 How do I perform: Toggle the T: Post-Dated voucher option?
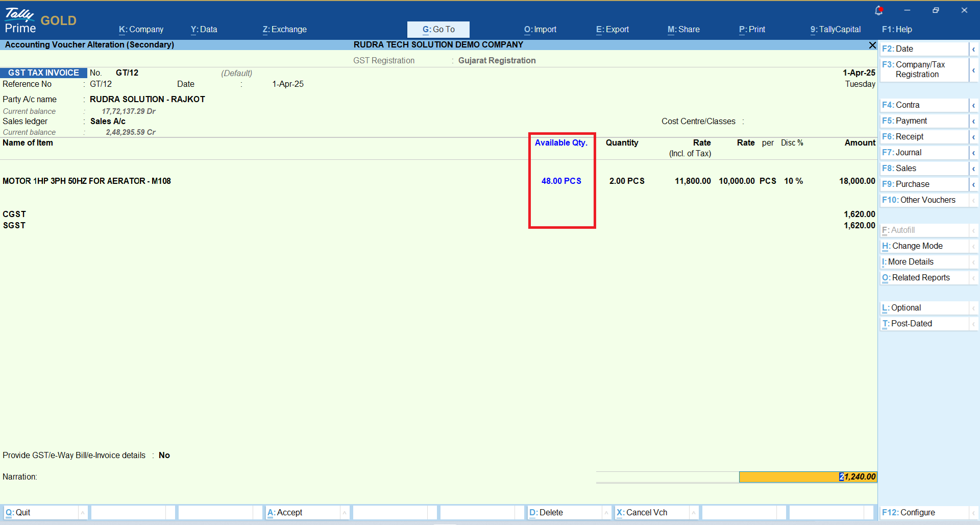(911, 324)
